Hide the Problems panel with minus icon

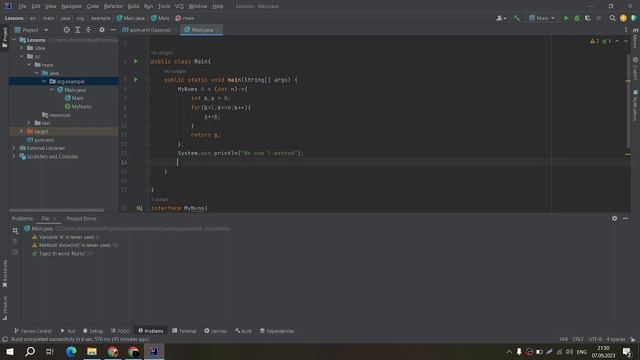coord(625,218)
